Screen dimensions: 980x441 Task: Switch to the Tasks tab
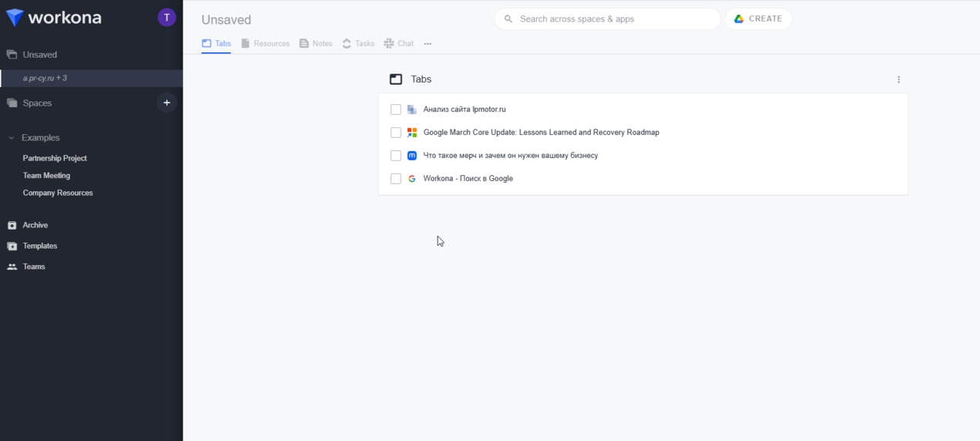358,44
